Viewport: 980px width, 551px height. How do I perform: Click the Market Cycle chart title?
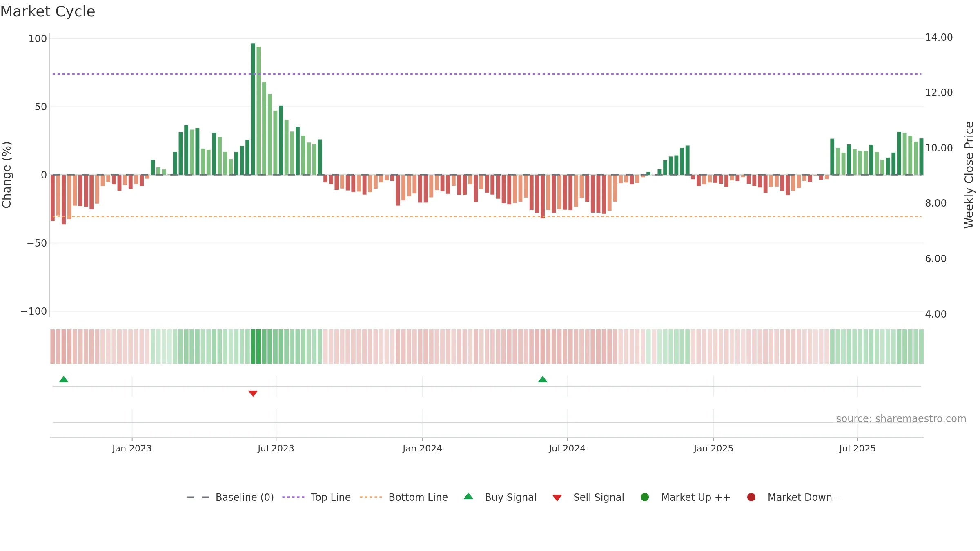coord(48,11)
